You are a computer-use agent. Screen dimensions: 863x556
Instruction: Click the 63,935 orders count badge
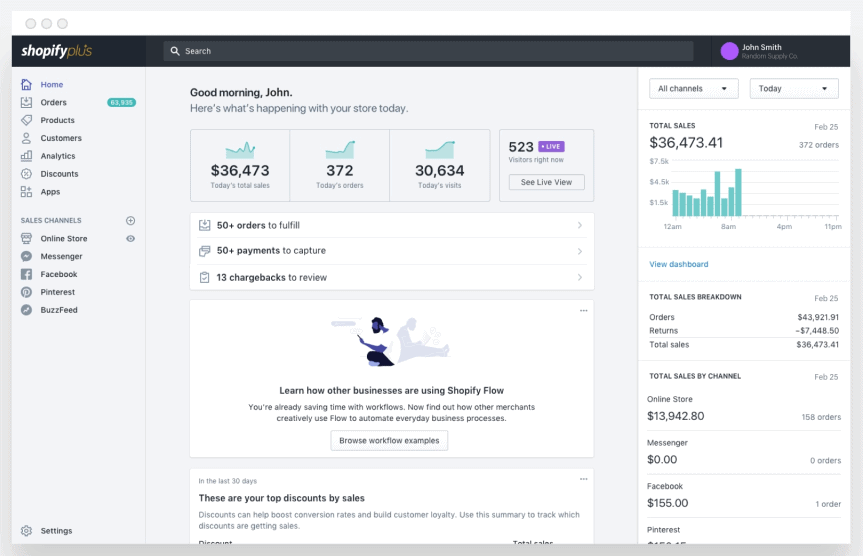[121, 102]
